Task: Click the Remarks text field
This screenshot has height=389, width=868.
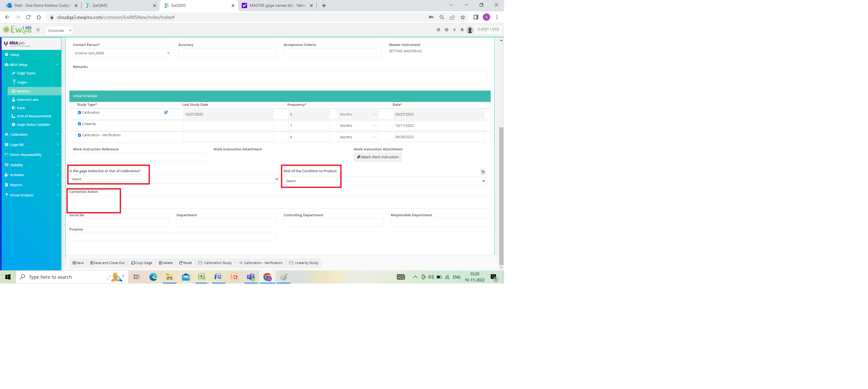Action: click(280, 77)
